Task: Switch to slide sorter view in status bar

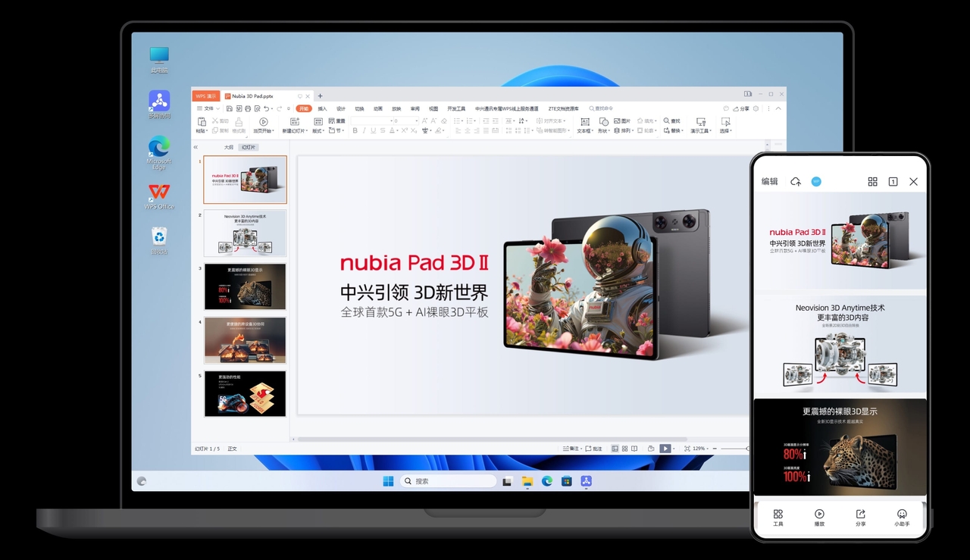Action: (x=624, y=449)
